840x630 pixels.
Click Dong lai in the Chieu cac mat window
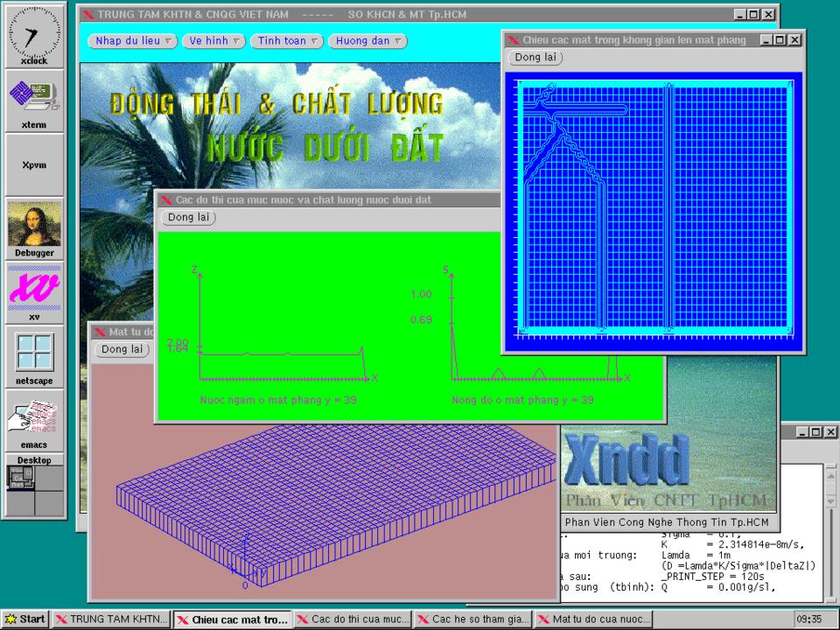pyautogui.click(x=535, y=58)
